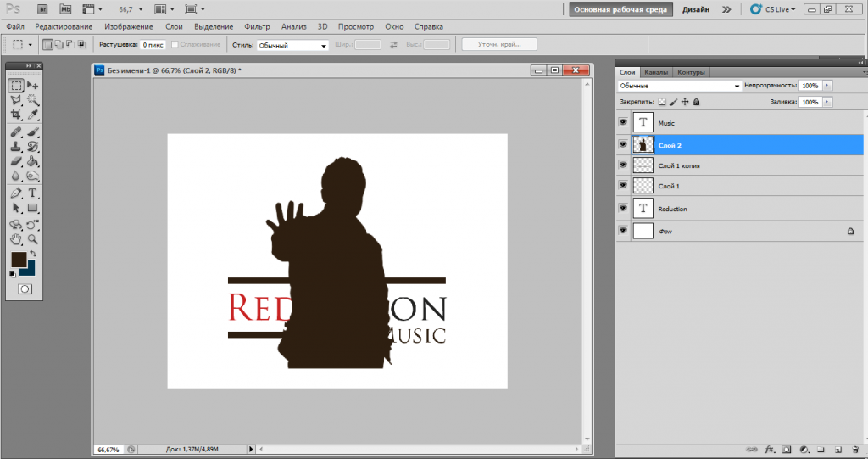Switch to the Контуры tab

[x=691, y=73]
